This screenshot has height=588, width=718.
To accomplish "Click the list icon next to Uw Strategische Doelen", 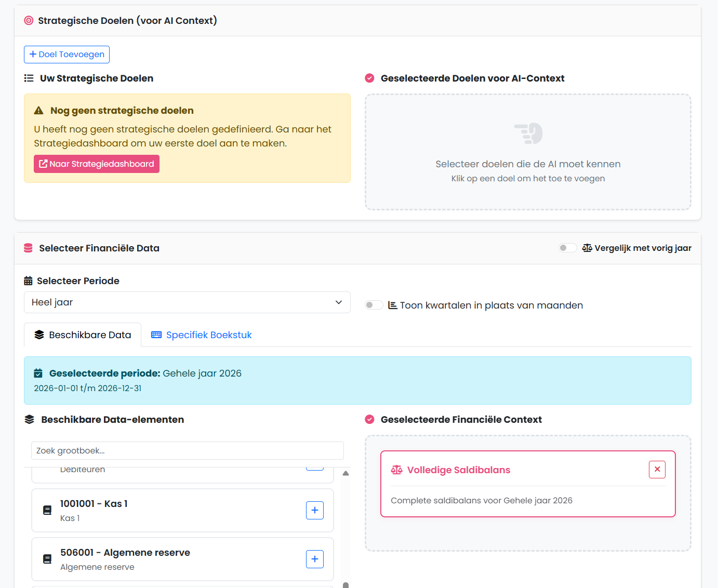I will (x=29, y=78).
